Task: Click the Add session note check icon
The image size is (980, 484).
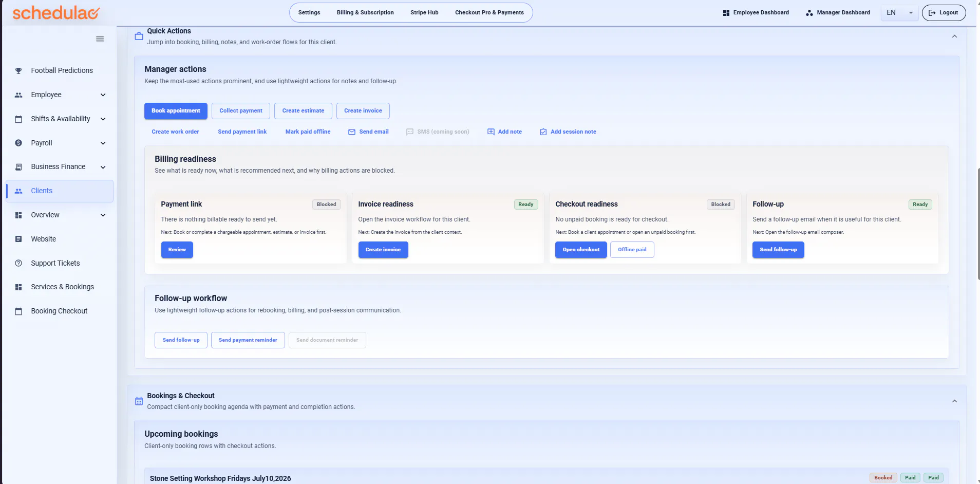Action: [x=543, y=132]
